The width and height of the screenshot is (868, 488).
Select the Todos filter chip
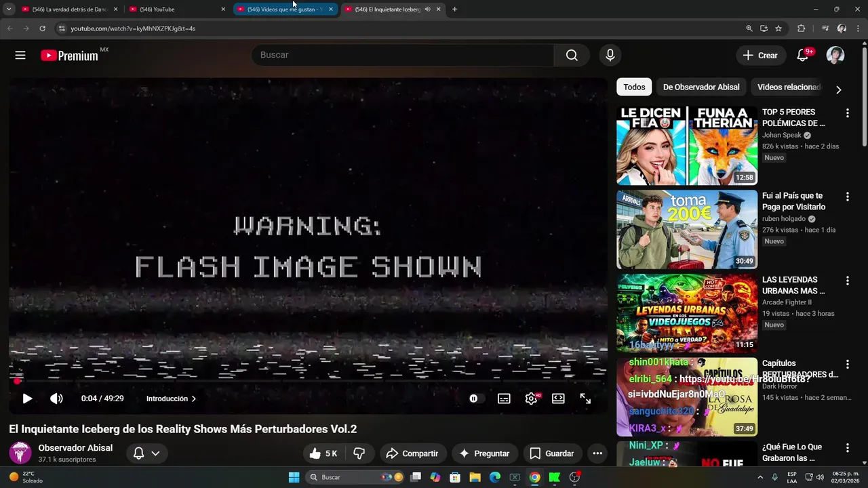coord(634,87)
